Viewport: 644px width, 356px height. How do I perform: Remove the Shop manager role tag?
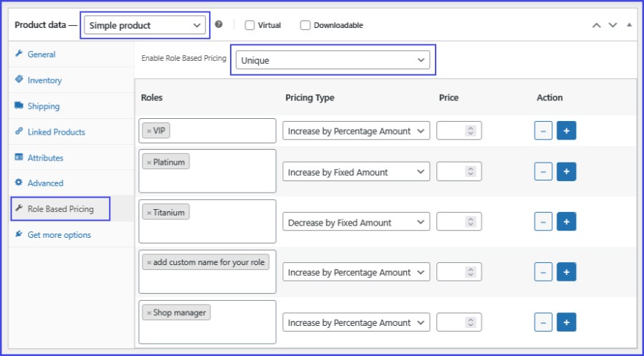point(149,313)
